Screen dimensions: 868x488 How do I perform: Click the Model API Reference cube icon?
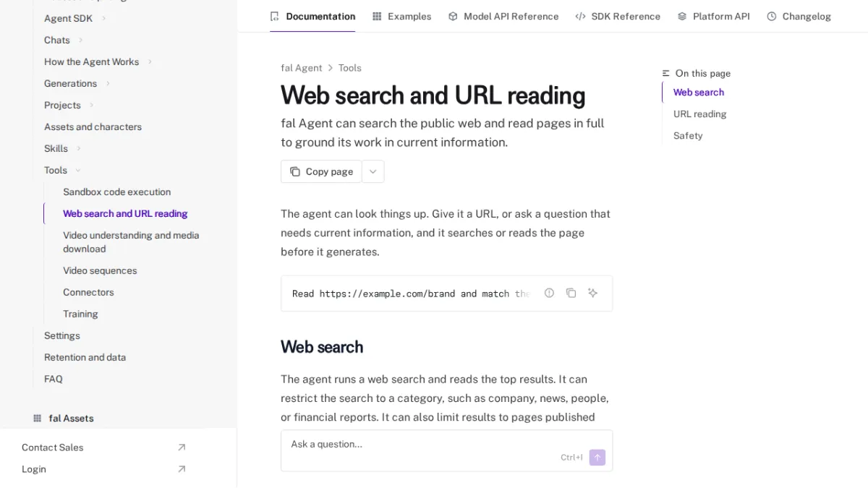coord(453,16)
